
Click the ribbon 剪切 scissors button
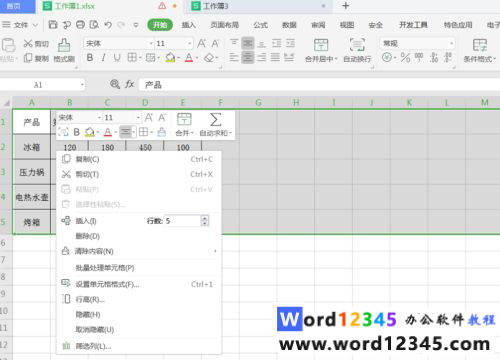coord(36,44)
